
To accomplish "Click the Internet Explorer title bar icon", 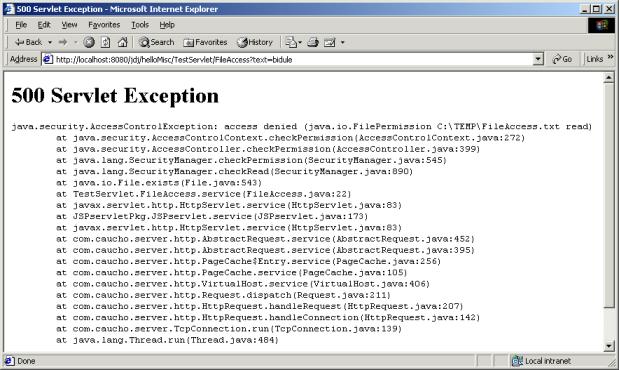I will (9, 9).
